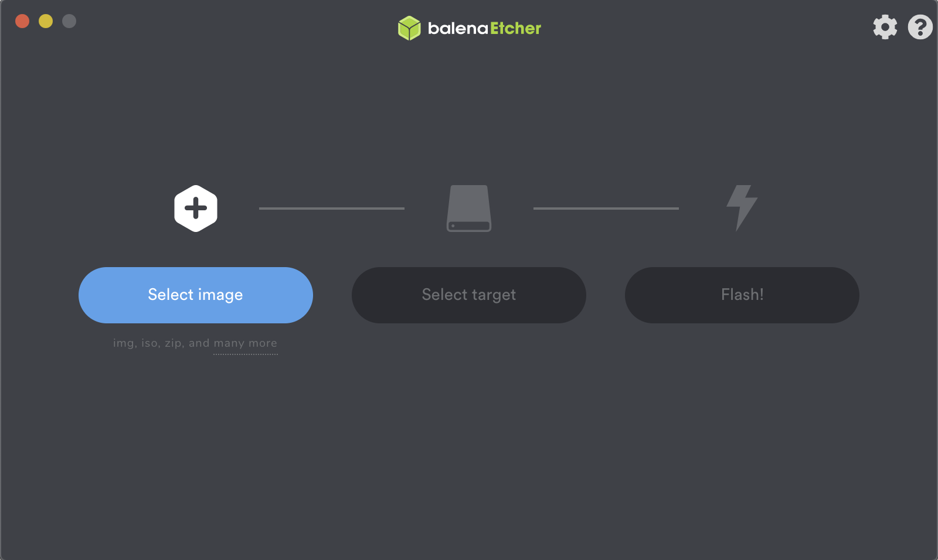The image size is (938, 560).
Task: Click the drive icon above Select target
Action: 469,209
